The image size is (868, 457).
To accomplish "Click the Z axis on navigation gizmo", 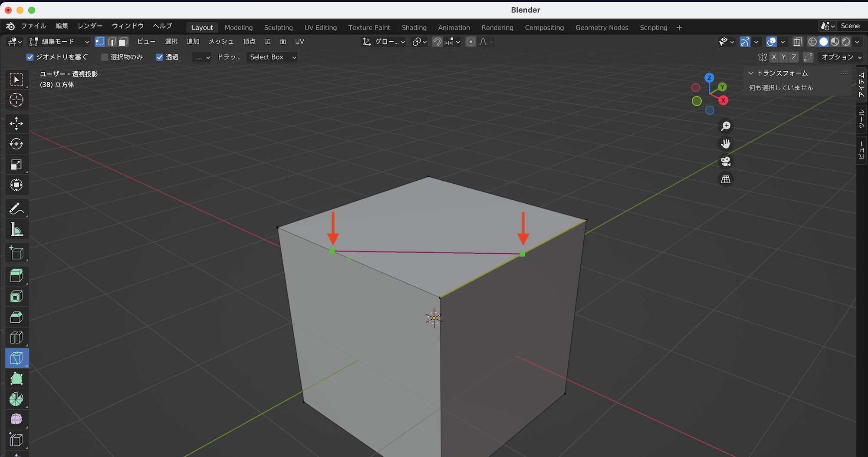I will click(709, 78).
